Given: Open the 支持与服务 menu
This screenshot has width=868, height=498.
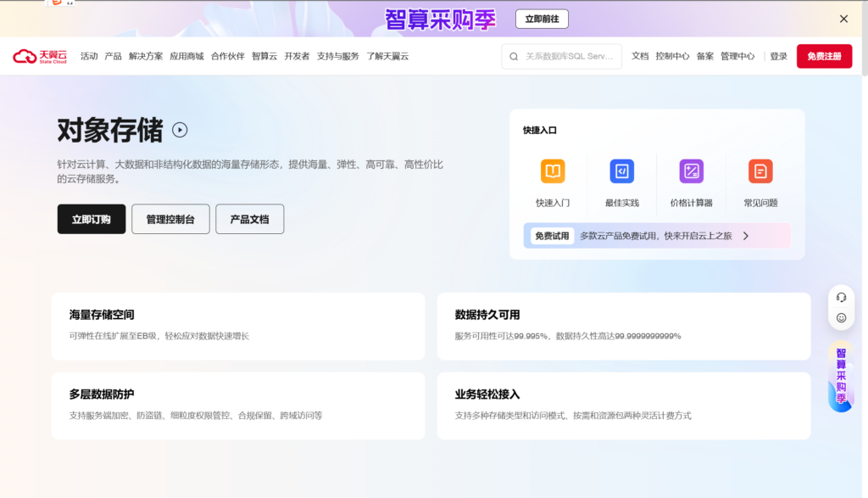Looking at the screenshot, I should (x=337, y=57).
